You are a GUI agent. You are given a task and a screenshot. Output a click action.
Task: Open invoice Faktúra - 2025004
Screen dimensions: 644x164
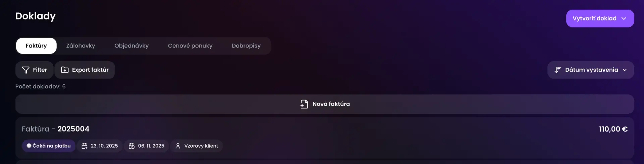tap(56, 129)
